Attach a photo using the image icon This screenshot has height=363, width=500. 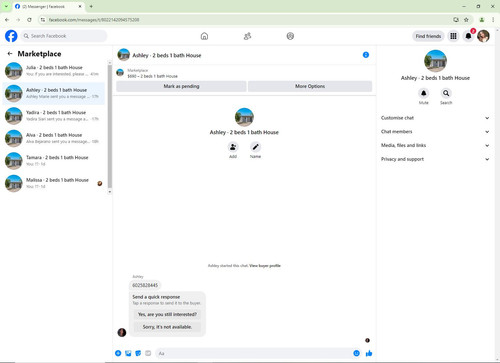[128, 353]
